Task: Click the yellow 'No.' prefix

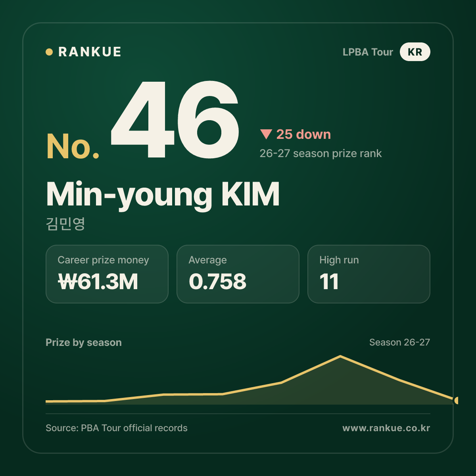Action: pos(73,146)
